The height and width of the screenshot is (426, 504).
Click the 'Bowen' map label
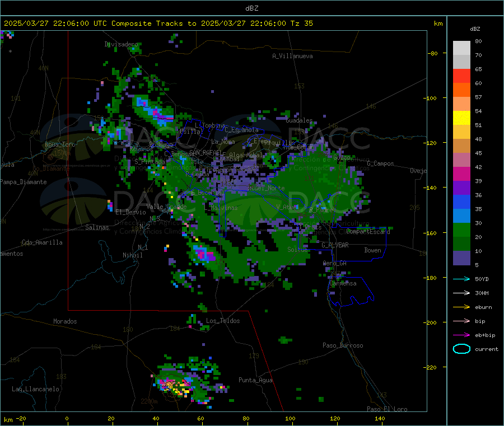click(x=372, y=250)
